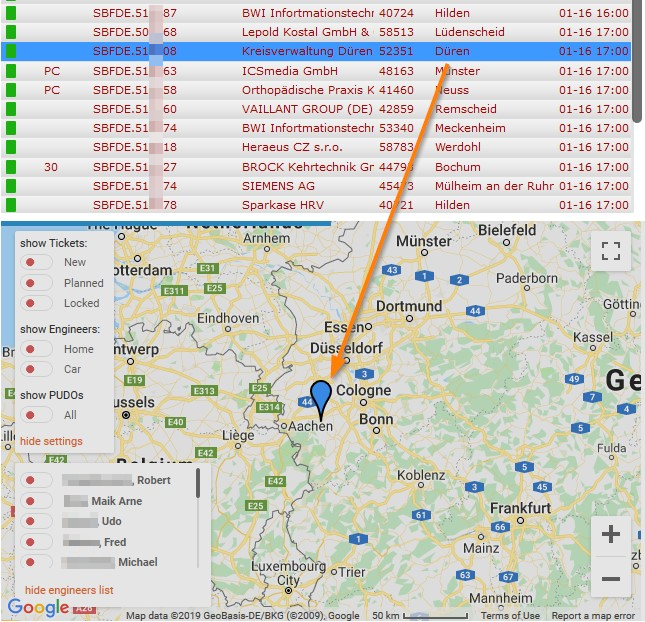
Task: Zoom out the map with minus
Action: click(x=611, y=579)
